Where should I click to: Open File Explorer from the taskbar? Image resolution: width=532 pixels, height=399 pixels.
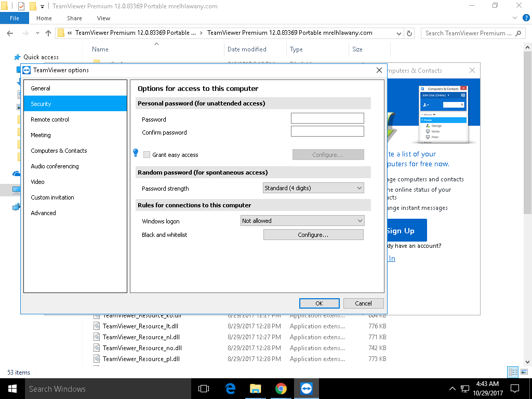pos(255,389)
